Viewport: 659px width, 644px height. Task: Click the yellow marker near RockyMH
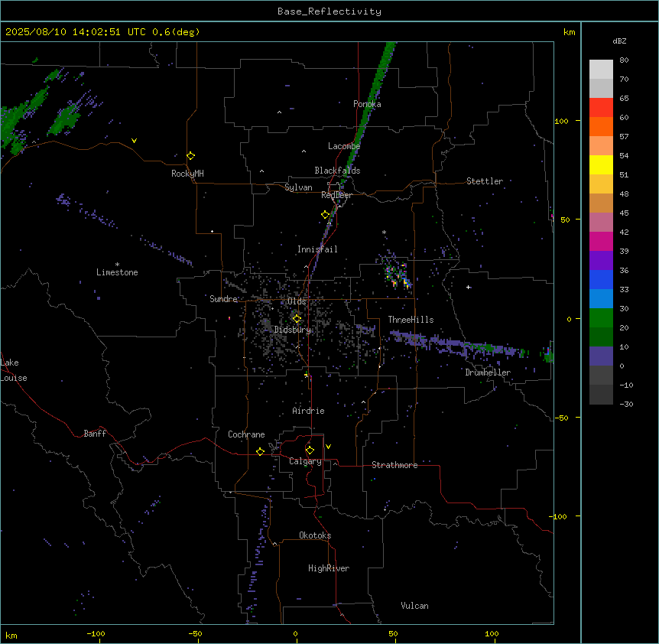coord(191,156)
